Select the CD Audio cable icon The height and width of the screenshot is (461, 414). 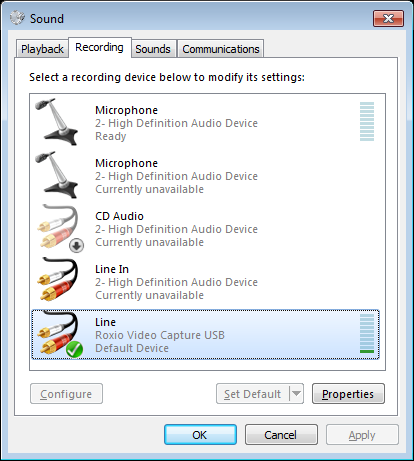[57, 227]
